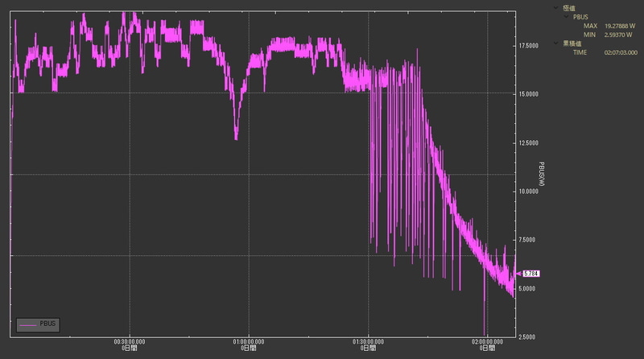
Task: Collapse the PBUS subtree chevron
Action: (566, 17)
